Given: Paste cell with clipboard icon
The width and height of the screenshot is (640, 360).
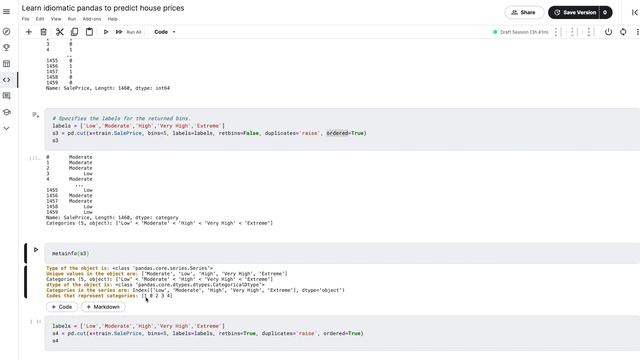Looking at the screenshot, I should tap(89, 32).
